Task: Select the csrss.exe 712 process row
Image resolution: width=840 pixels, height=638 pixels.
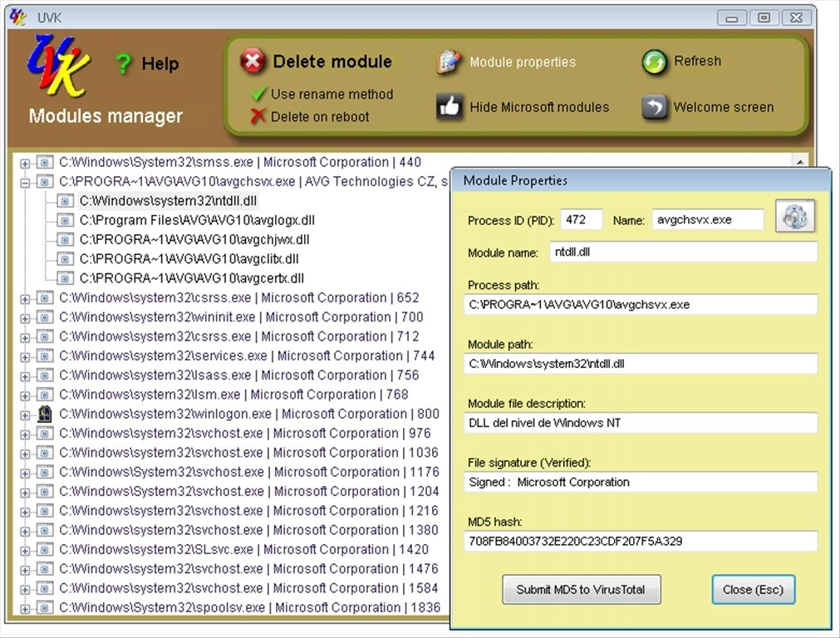Action: coord(239,336)
